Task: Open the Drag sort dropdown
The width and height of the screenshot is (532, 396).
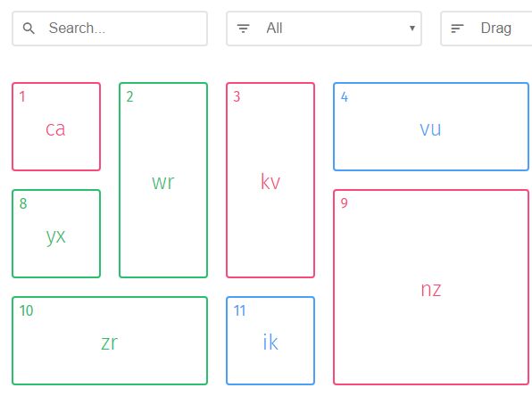Action: click(x=486, y=29)
